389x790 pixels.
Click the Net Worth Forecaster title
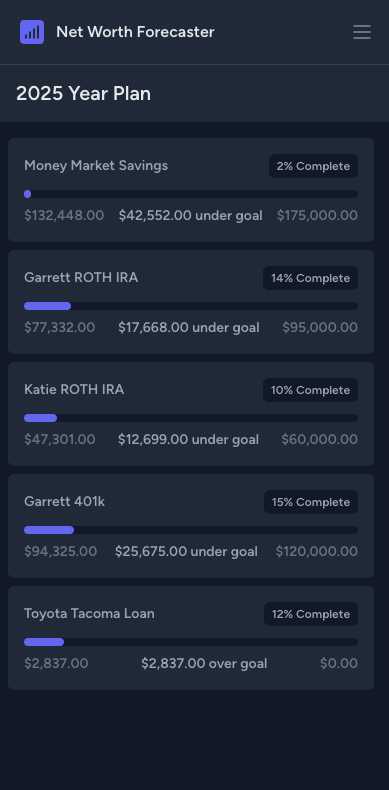135,32
